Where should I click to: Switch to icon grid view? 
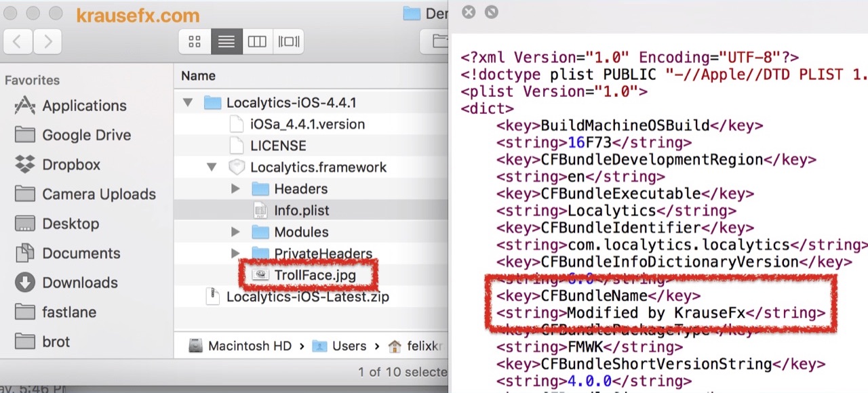pyautogui.click(x=194, y=41)
